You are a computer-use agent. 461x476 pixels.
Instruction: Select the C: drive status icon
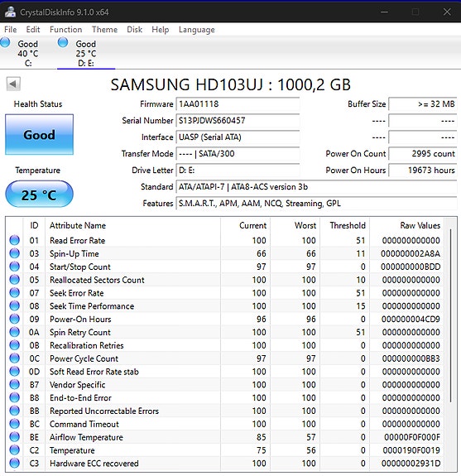(x=5, y=42)
